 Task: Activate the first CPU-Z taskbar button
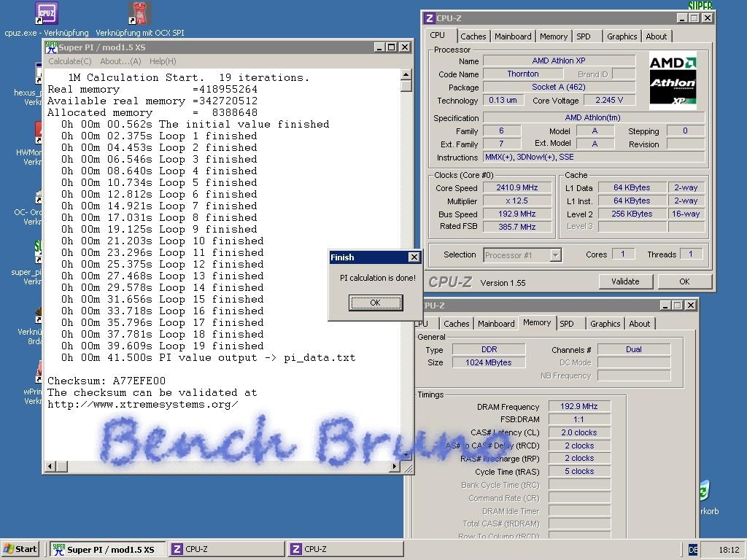tap(226, 549)
